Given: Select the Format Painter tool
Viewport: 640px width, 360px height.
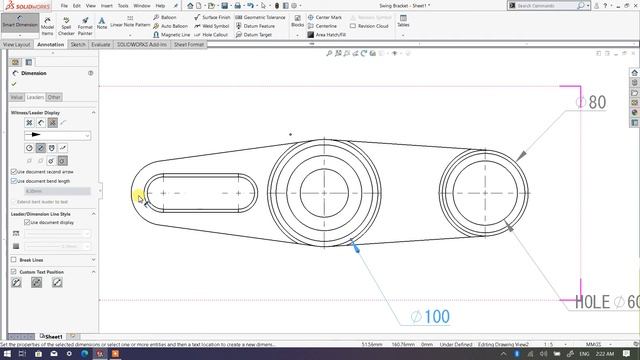Looking at the screenshot, I should point(85,26).
